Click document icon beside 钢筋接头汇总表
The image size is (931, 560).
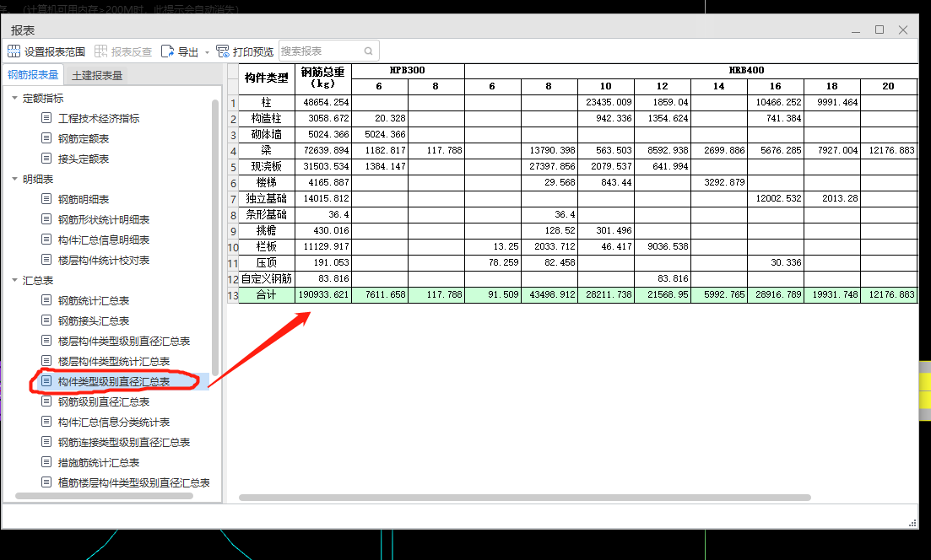pos(46,320)
